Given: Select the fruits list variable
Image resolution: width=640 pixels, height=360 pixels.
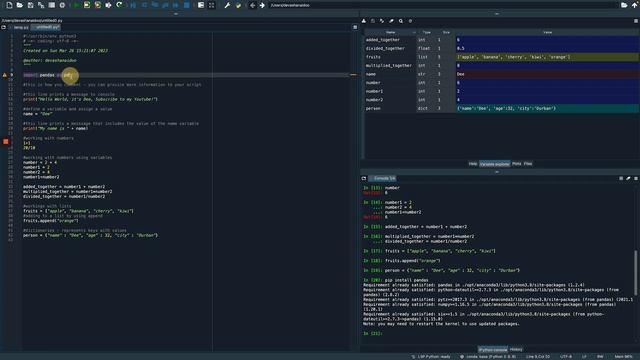Looking at the screenshot, I should tap(502, 57).
